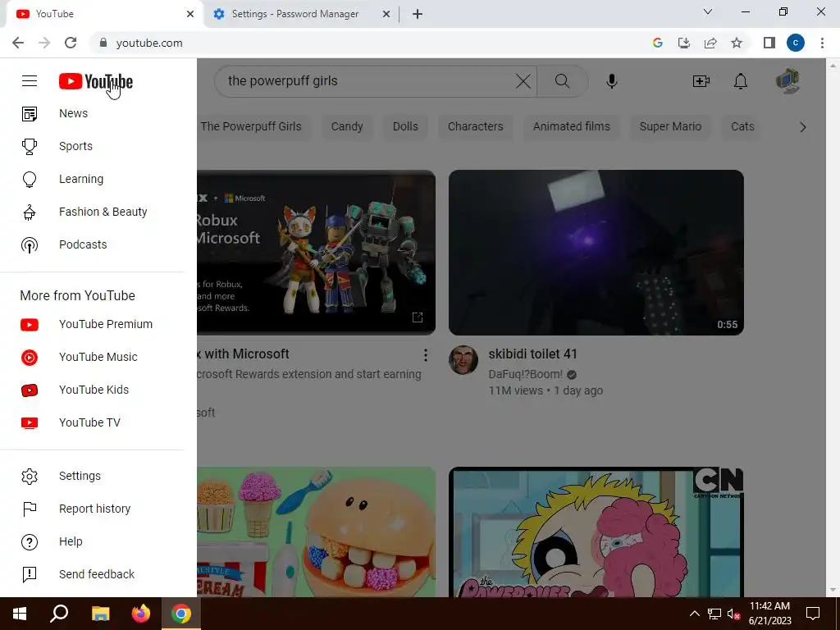This screenshot has width=840, height=630.
Task: Open the tab search dropdown arrow
Action: [x=708, y=11]
